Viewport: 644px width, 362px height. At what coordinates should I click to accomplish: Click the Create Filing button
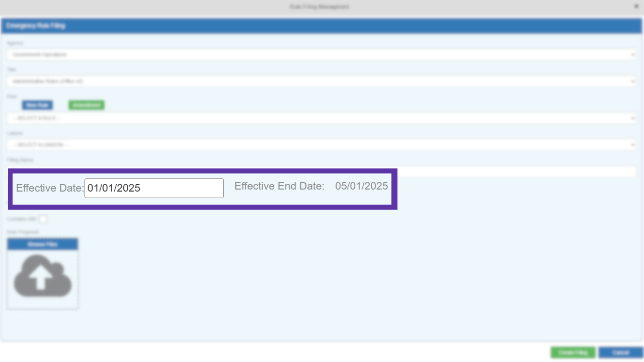pos(573,353)
